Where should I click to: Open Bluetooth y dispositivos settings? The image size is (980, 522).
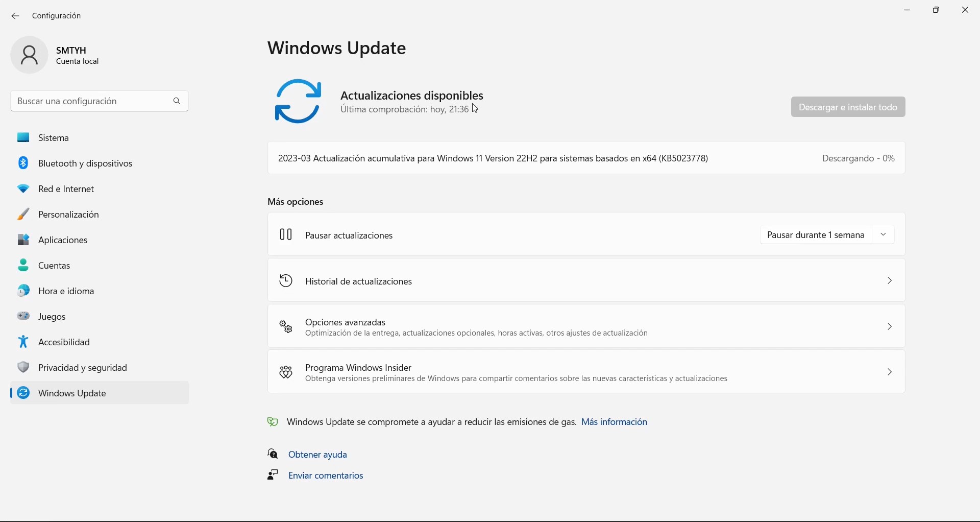pyautogui.click(x=86, y=163)
